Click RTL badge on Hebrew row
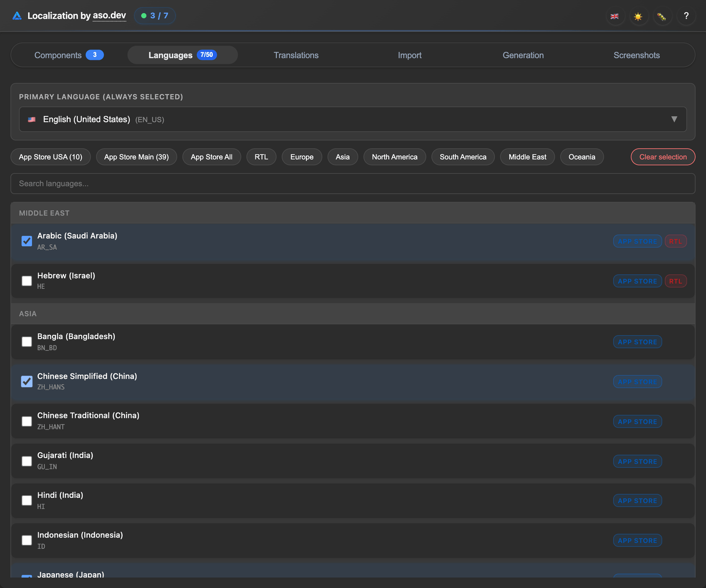The image size is (706, 588). pyautogui.click(x=676, y=281)
